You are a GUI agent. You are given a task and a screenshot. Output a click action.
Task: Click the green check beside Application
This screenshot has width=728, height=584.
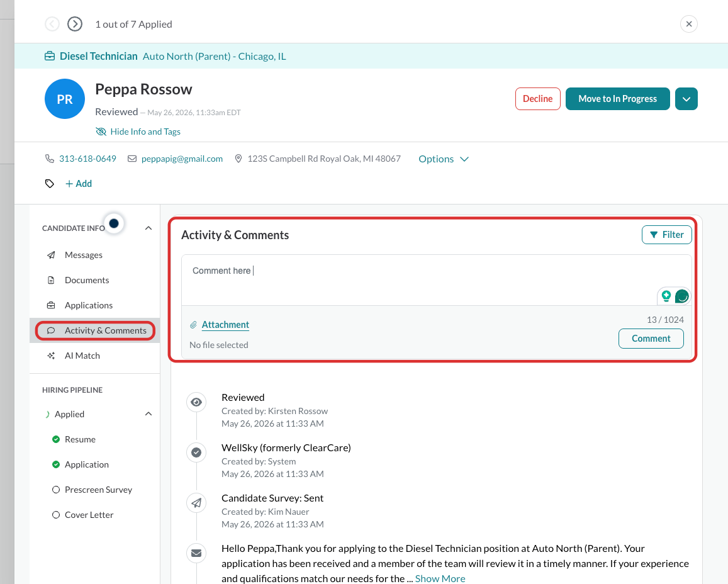pyautogui.click(x=56, y=464)
